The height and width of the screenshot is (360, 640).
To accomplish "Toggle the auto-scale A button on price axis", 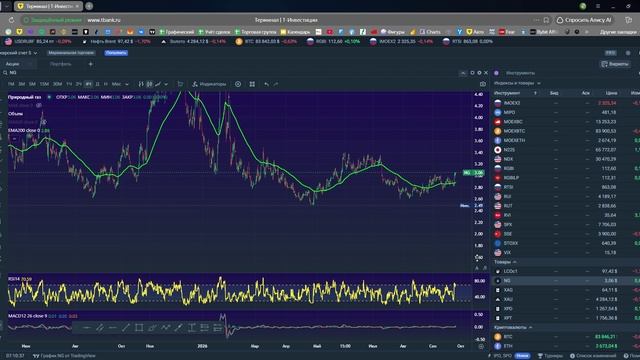I will [476, 268].
